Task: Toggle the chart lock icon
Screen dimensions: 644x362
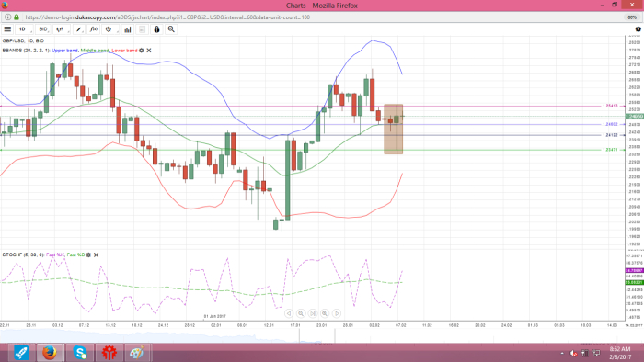Action: tap(156, 29)
